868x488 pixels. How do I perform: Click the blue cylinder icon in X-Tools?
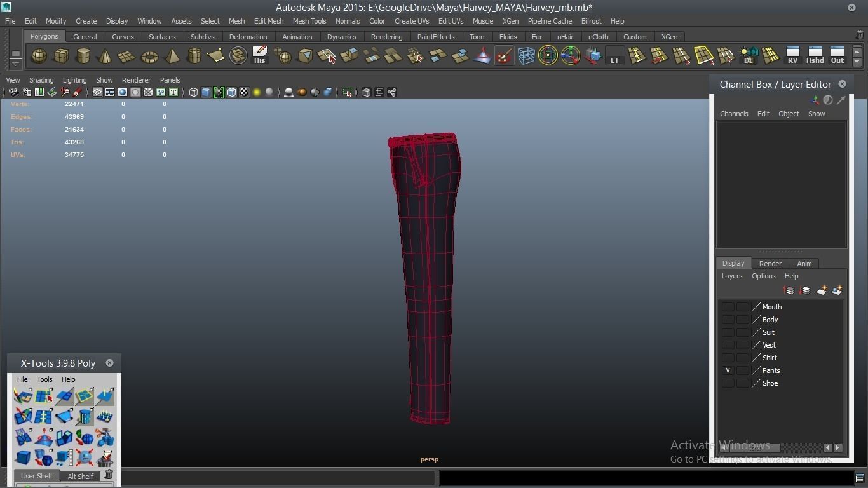tap(85, 417)
